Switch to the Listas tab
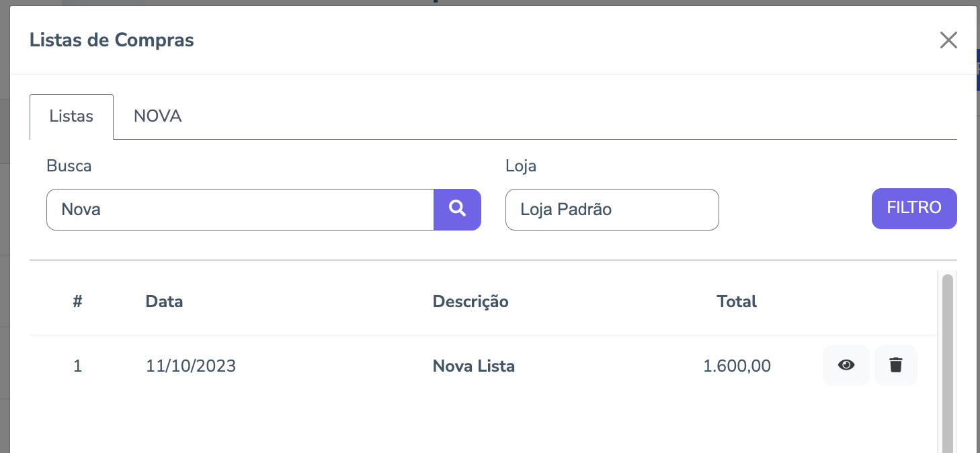The width and height of the screenshot is (980, 453). 71,116
